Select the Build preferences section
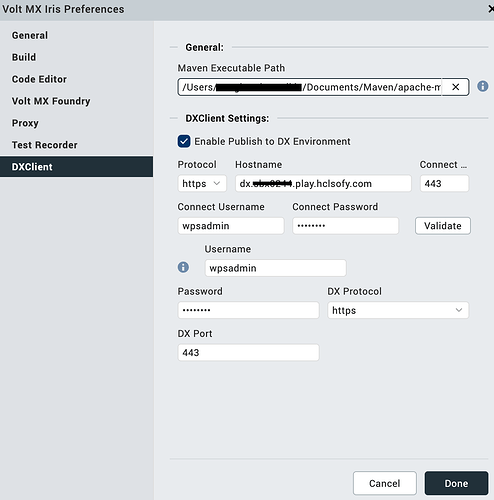 [x=24, y=57]
